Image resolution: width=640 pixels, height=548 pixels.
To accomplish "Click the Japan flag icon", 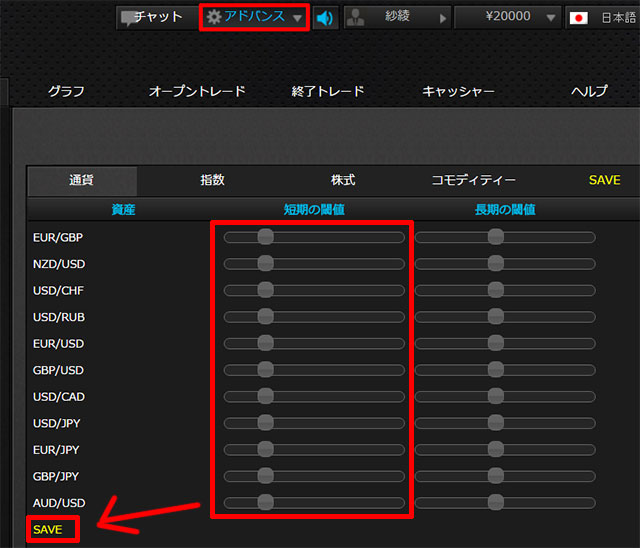I will pyautogui.click(x=578, y=18).
